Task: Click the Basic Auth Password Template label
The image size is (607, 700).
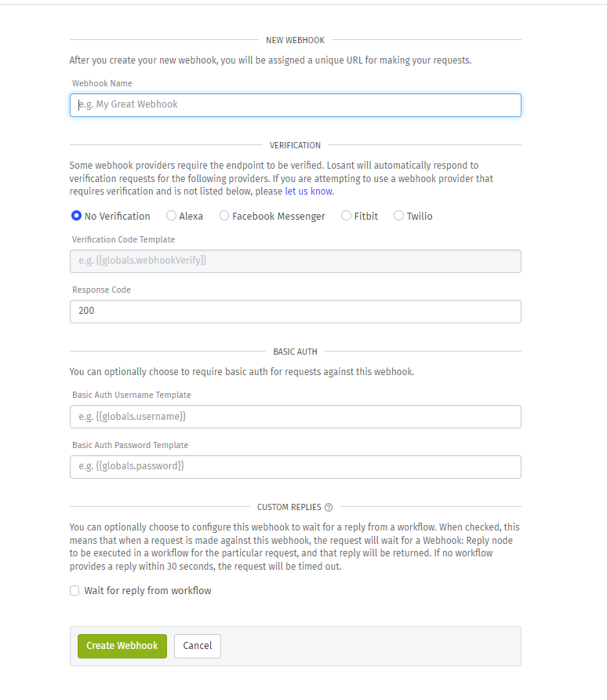Action: pos(130,445)
